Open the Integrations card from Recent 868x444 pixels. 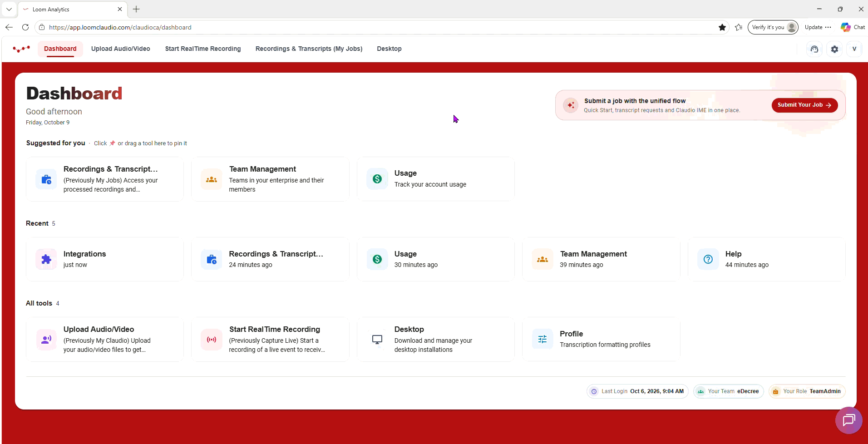[105, 259]
